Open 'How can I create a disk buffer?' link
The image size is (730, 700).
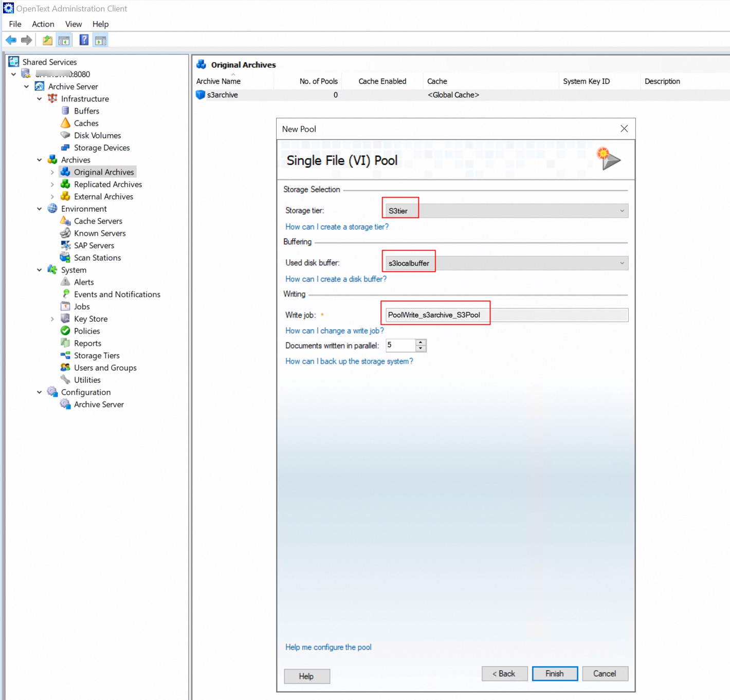pos(336,279)
